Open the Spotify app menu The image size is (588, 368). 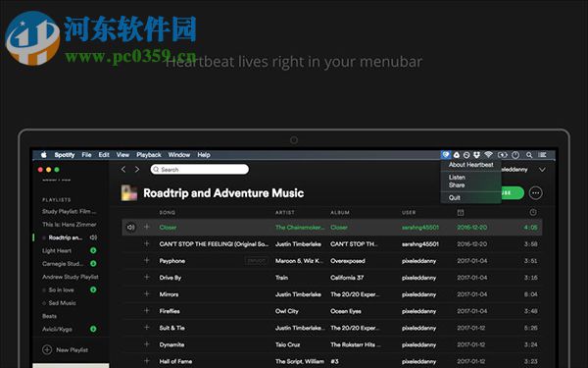click(x=65, y=155)
